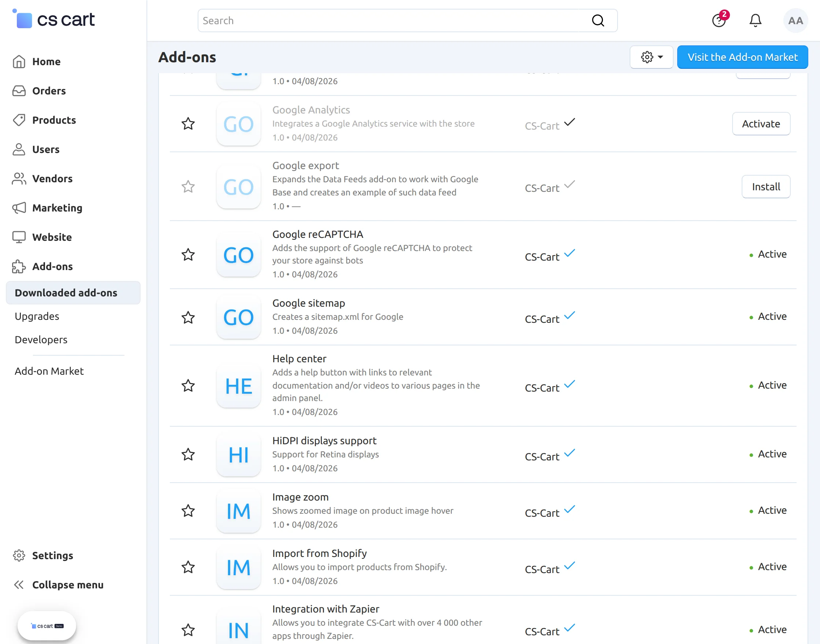Image resolution: width=820 pixels, height=644 pixels.
Task: Open Products menu
Action: (x=54, y=120)
